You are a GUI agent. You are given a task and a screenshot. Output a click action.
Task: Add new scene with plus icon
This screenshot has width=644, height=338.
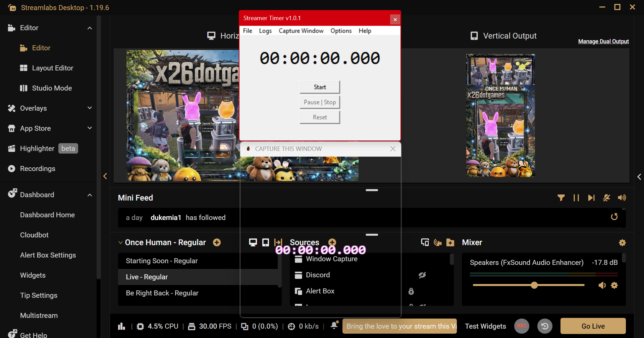tap(217, 242)
